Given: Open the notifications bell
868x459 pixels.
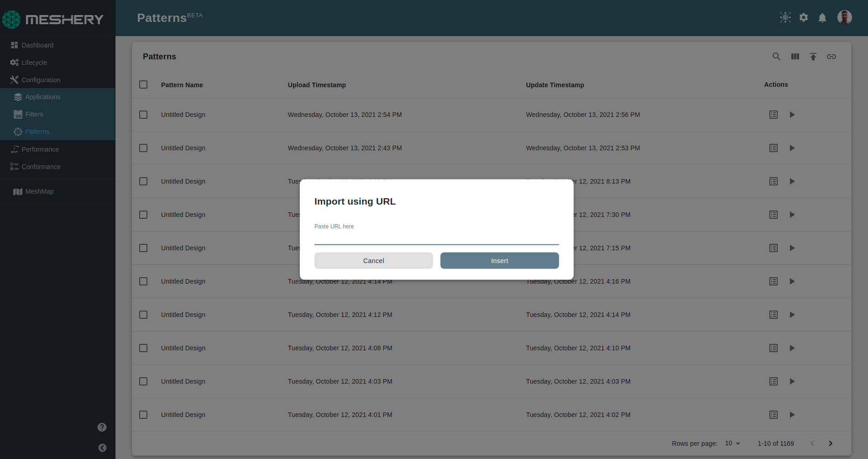Looking at the screenshot, I should coord(822,18).
